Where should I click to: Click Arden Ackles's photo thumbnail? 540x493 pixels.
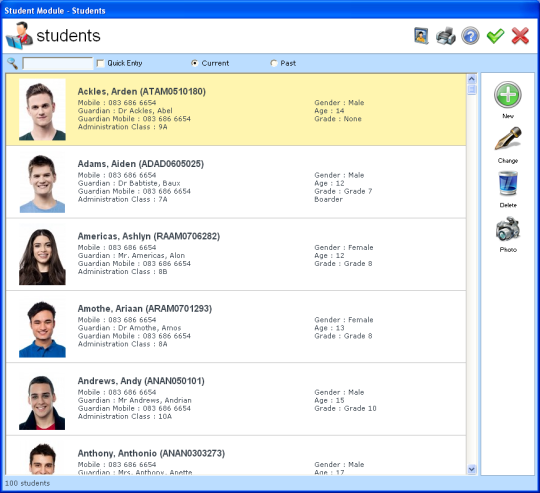point(42,109)
